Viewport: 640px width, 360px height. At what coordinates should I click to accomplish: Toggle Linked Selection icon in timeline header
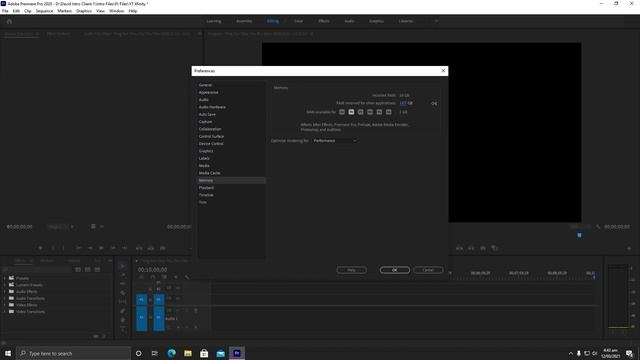click(x=164, y=277)
